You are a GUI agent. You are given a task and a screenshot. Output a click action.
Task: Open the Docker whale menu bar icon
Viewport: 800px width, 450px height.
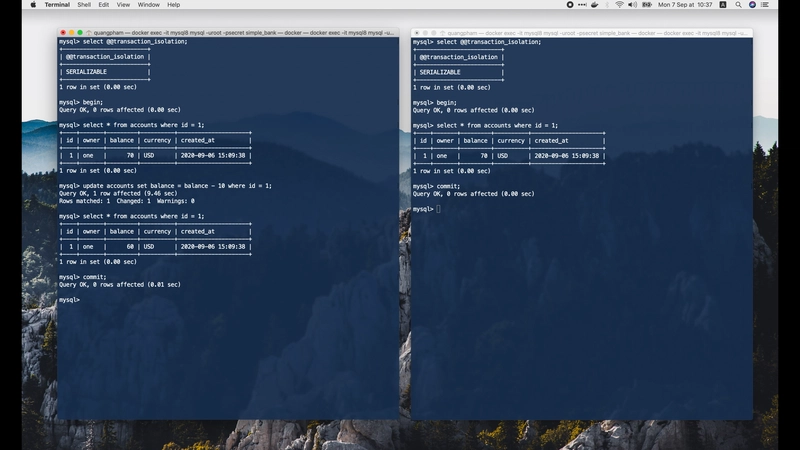pos(594,5)
